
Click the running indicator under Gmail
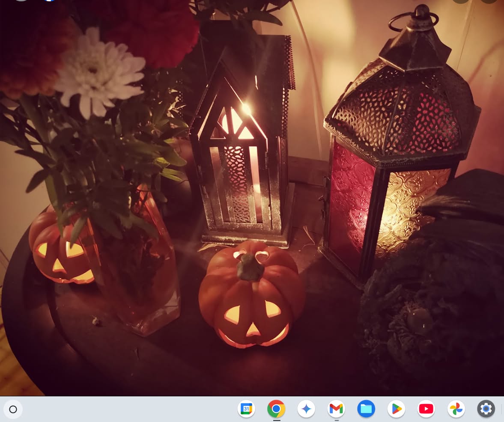tap(336, 420)
